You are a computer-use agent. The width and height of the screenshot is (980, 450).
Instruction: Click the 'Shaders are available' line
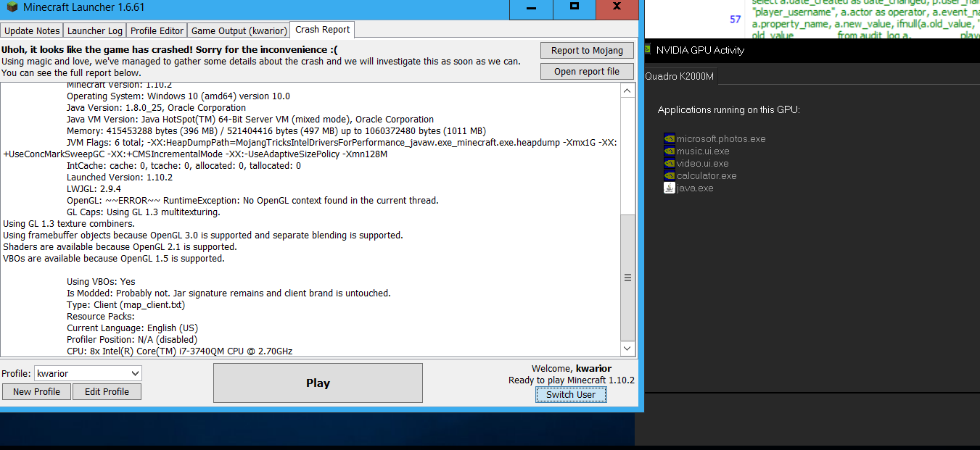(120, 247)
